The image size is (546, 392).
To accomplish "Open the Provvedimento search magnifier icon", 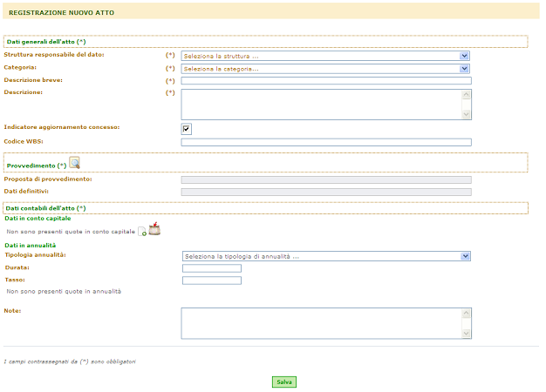I will point(74,163).
